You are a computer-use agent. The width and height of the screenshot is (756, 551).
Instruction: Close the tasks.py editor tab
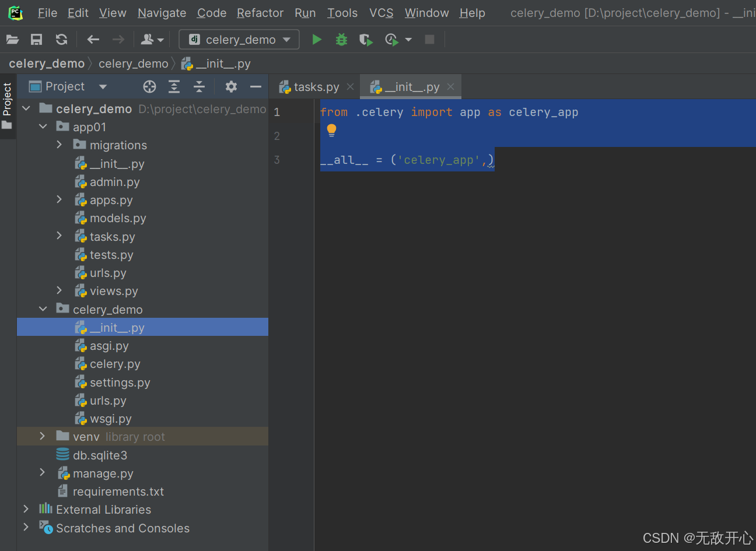[350, 86]
